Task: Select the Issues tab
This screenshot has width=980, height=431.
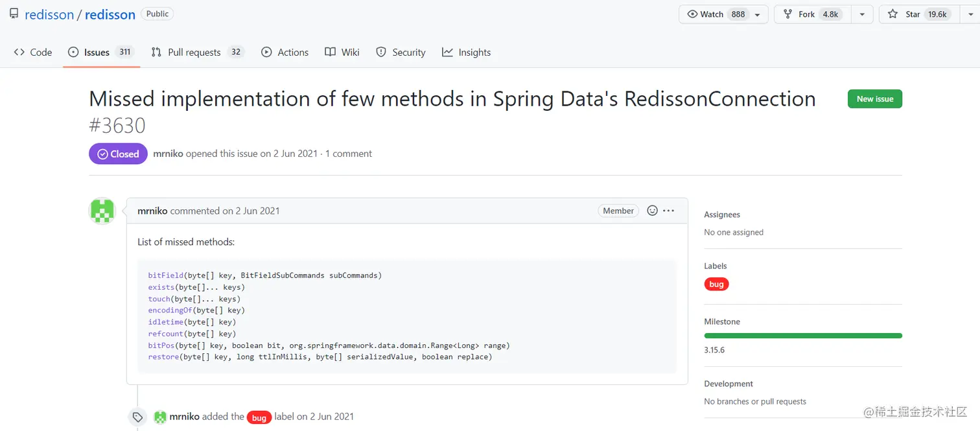Action: click(101, 52)
